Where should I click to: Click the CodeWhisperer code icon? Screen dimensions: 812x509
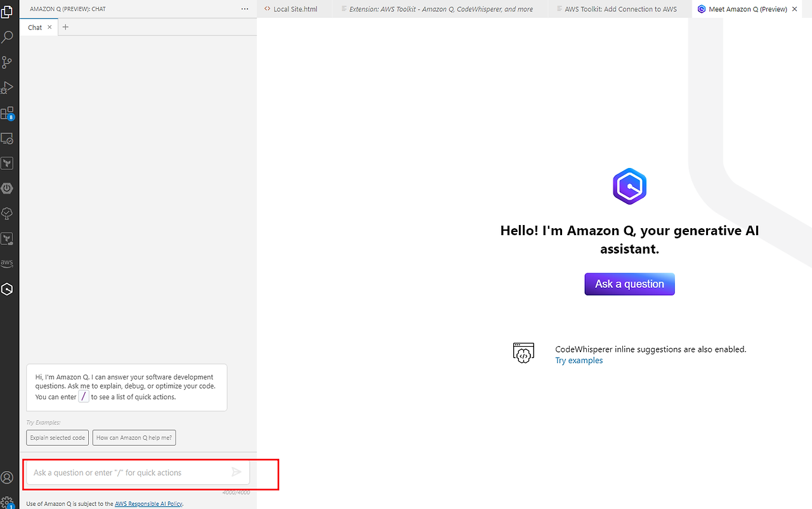pos(523,353)
